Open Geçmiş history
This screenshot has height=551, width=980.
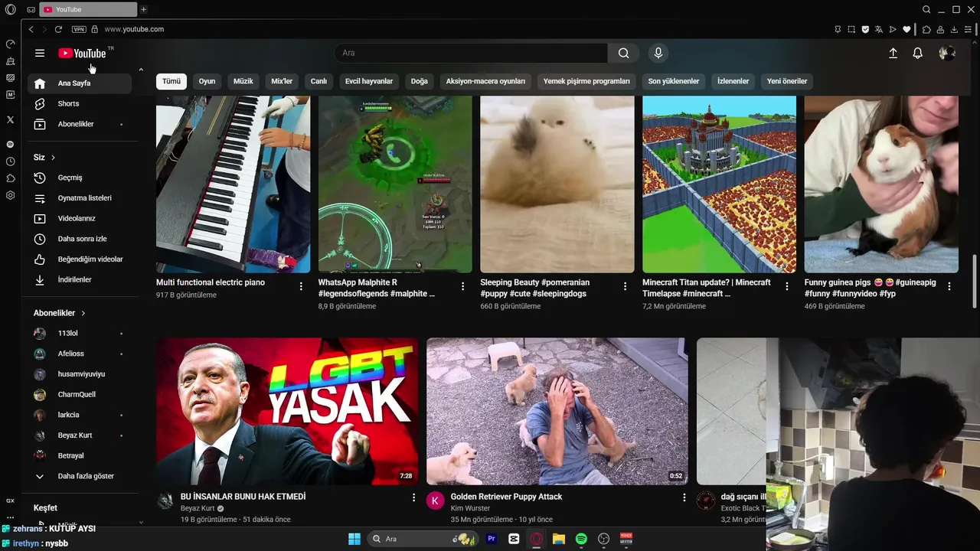pyautogui.click(x=80, y=178)
